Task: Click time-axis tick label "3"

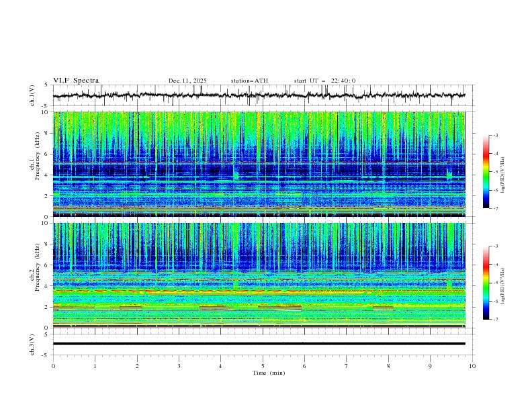Action: pos(179,366)
